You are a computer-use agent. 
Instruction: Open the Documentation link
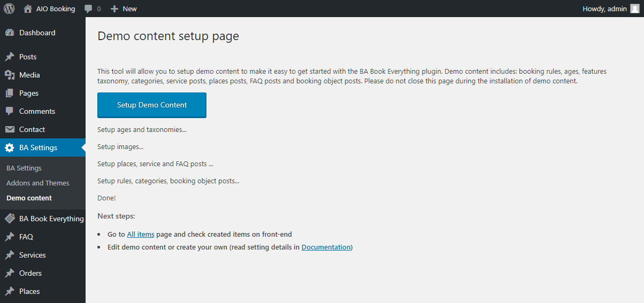point(326,247)
